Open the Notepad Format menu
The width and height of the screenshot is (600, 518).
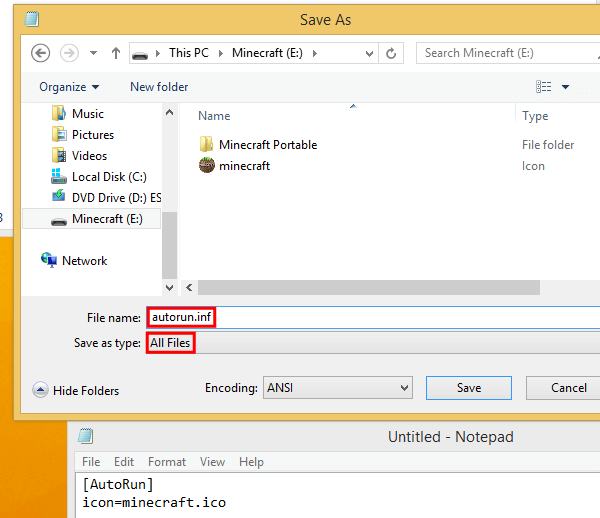[x=167, y=462]
